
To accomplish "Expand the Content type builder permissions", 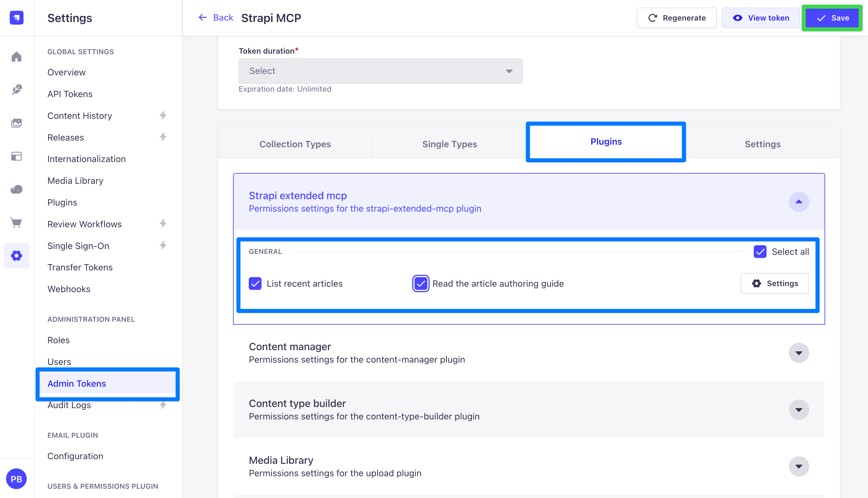I will tap(799, 410).
